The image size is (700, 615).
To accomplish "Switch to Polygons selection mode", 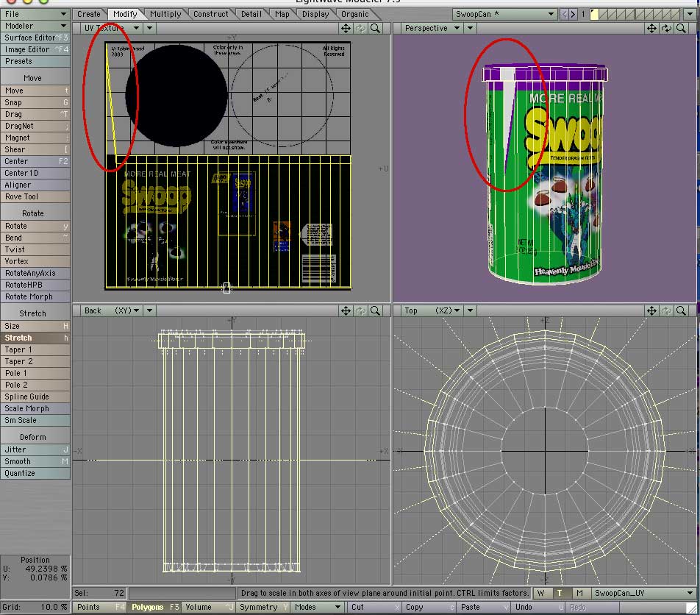I will pos(154,607).
